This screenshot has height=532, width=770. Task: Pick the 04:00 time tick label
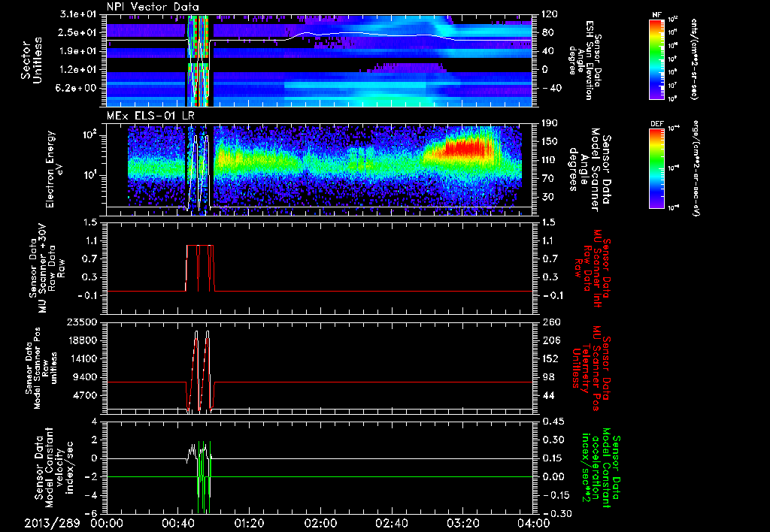click(533, 523)
